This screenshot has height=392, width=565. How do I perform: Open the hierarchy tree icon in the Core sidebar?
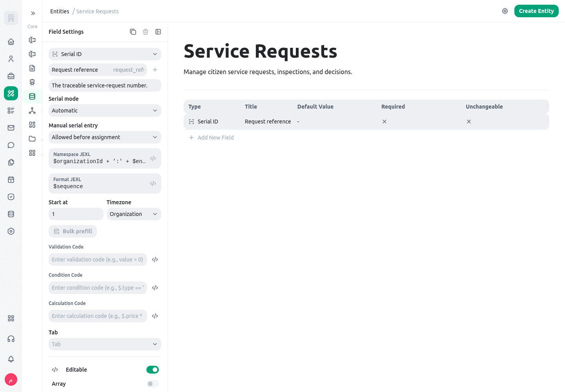pos(32,111)
